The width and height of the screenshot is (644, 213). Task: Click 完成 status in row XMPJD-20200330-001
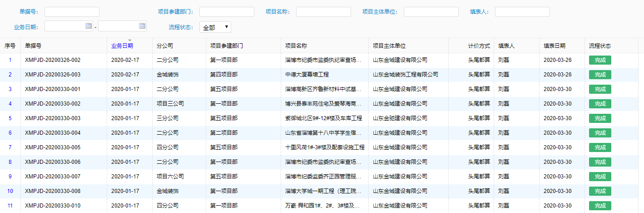pos(600,89)
